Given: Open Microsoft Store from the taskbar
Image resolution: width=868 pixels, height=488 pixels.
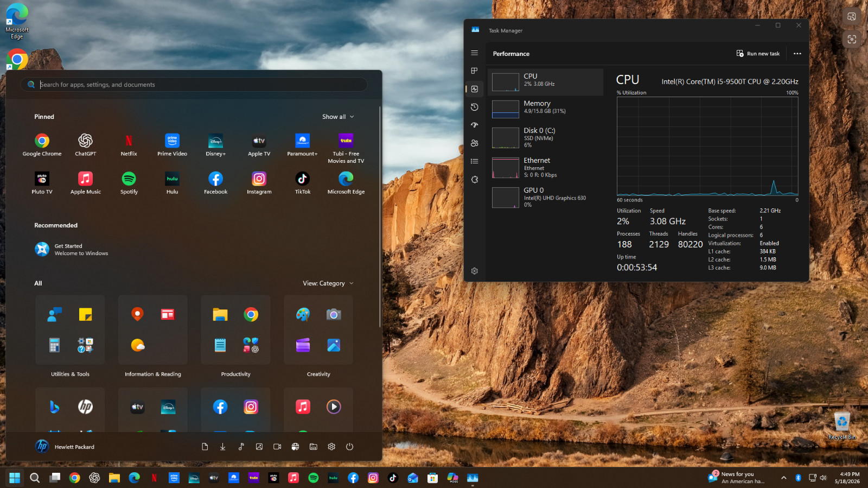Looking at the screenshot, I should 432,478.
